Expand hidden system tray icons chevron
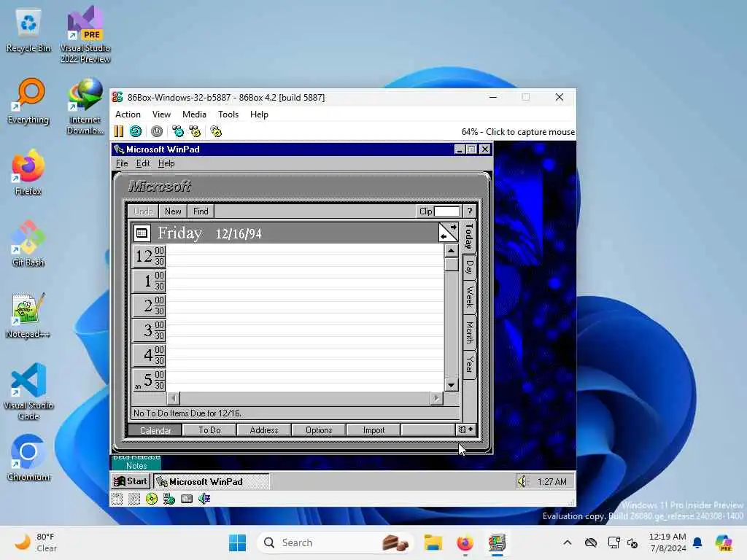Viewport: 747px width, 560px height. (568, 542)
